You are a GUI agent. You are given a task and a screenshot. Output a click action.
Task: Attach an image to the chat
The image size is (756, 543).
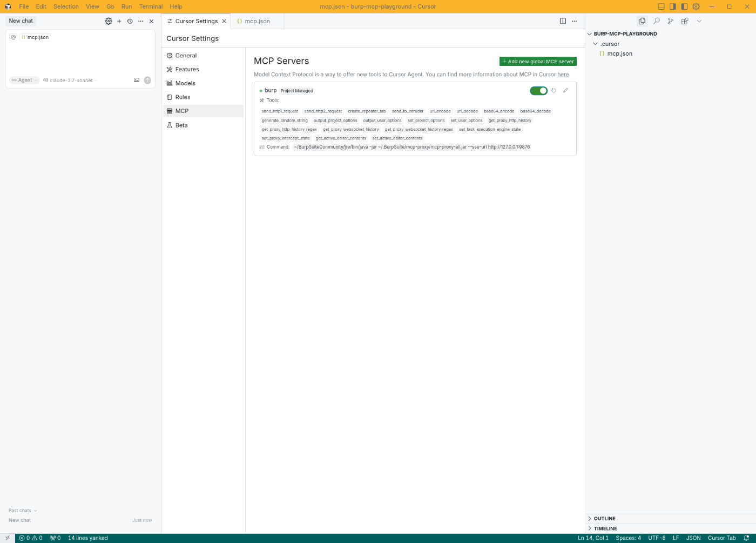pyautogui.click(x=137, y=80)
